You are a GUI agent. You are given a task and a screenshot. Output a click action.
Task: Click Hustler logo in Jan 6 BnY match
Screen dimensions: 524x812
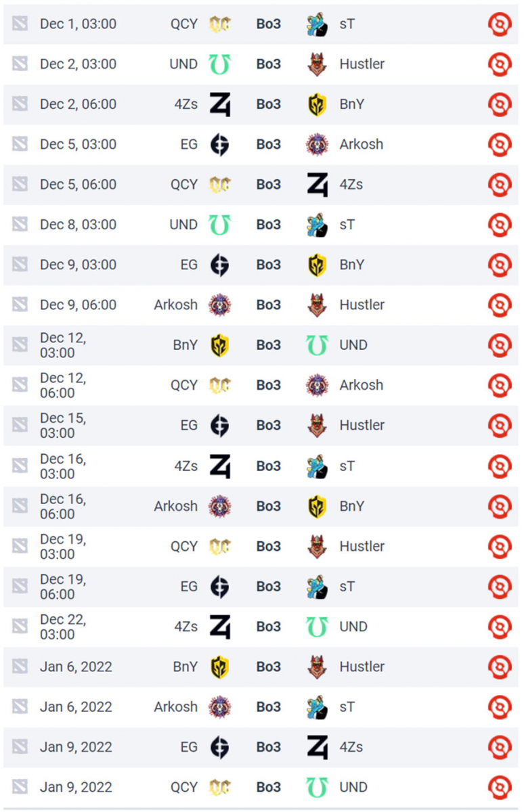tap(317, 667)
